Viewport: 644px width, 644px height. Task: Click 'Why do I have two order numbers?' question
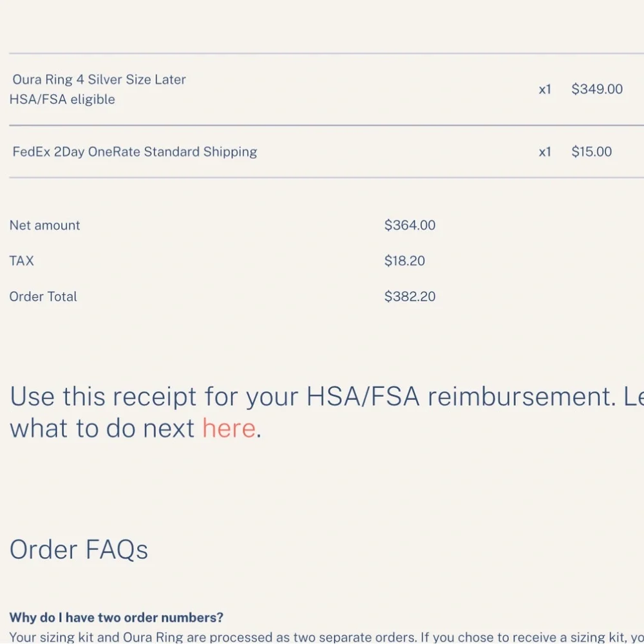point(116,618)
